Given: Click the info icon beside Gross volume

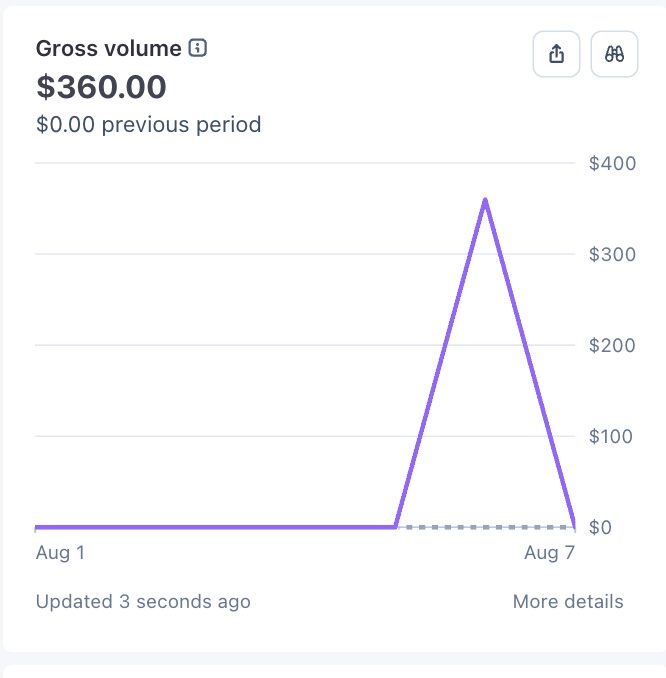Looking at the screenshot, I should [198, 48].
